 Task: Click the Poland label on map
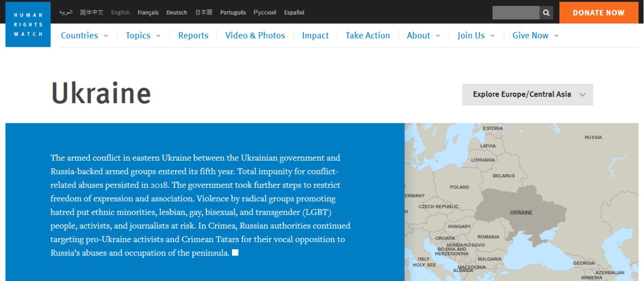pyautogui.click(x=459, y=187)
